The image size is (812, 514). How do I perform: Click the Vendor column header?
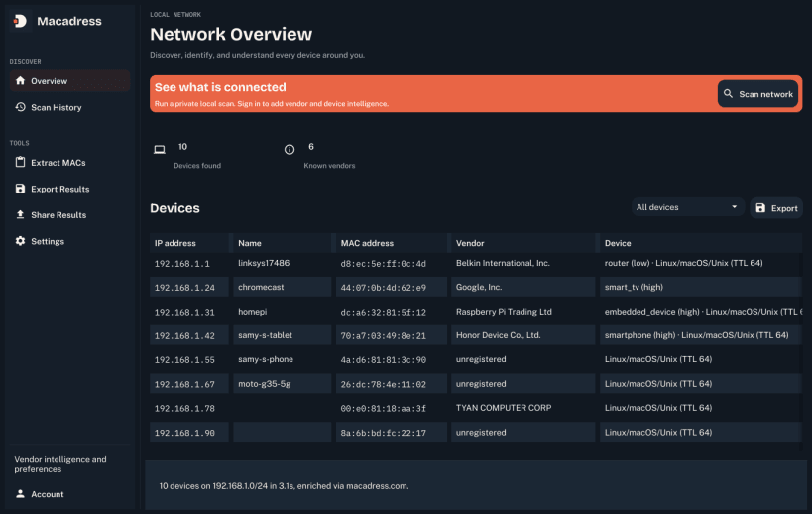pyautogui.click(x=470, y=243)
